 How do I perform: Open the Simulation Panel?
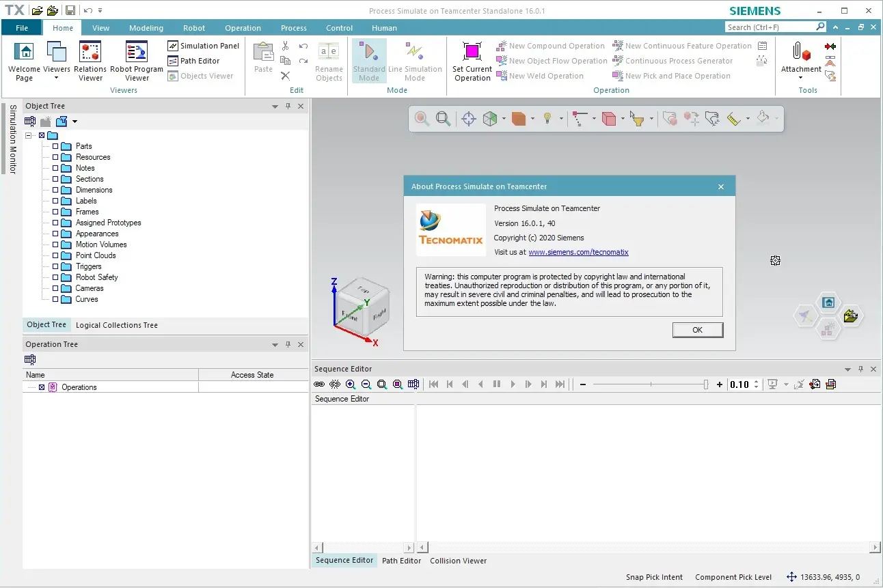pyautogui.click(x=203, y=46)
